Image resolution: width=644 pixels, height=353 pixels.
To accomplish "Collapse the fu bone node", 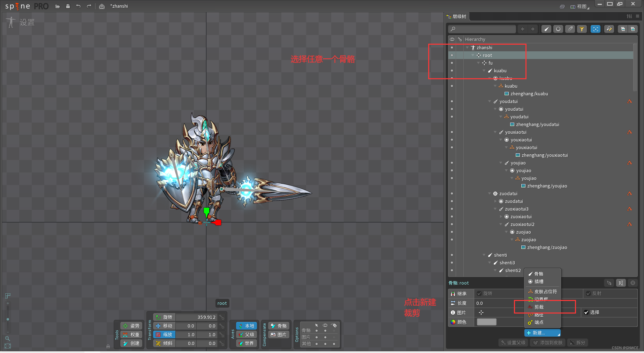I will pyautogui.click(x=478, y=63).
